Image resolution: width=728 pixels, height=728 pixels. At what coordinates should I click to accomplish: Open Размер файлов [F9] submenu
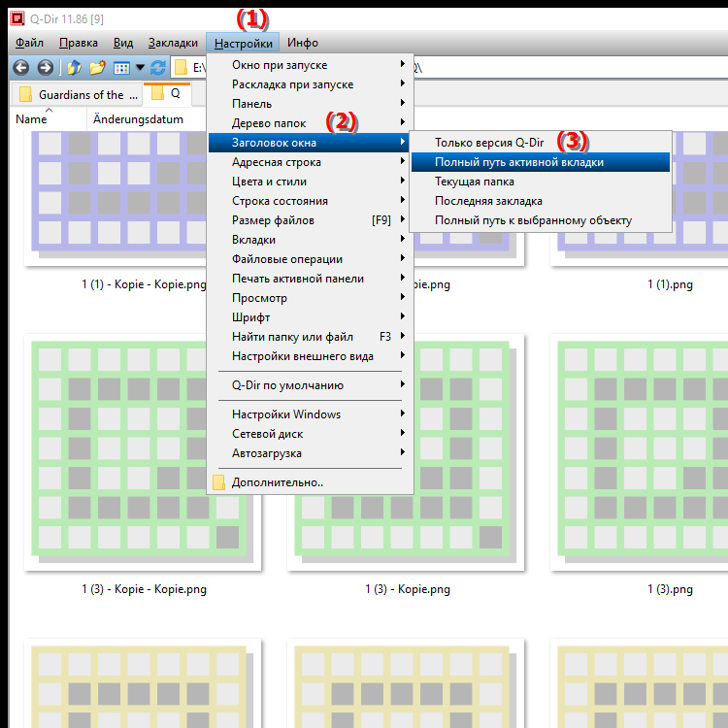point(310,220)
